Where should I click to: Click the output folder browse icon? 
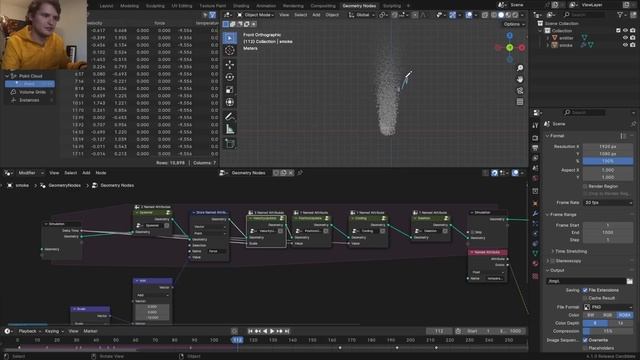[x=629, y=281]
